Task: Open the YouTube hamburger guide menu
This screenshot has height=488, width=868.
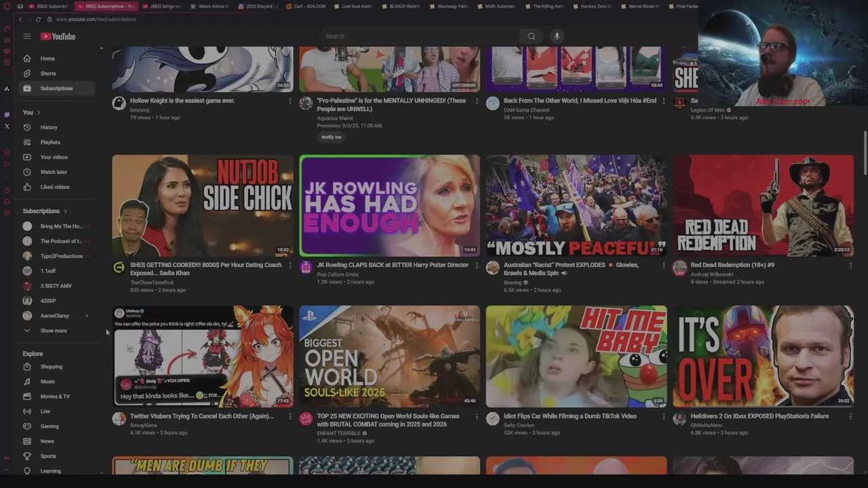Action: [27, 36]
